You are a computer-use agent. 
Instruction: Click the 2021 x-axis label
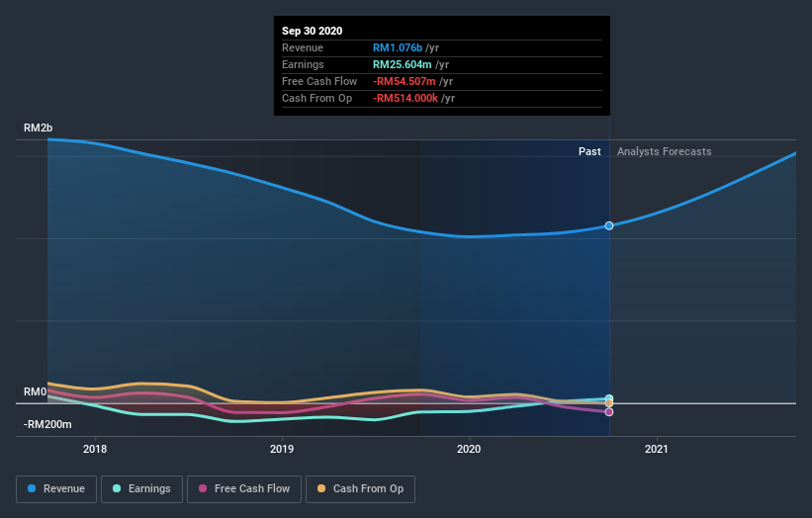(656, 449)
